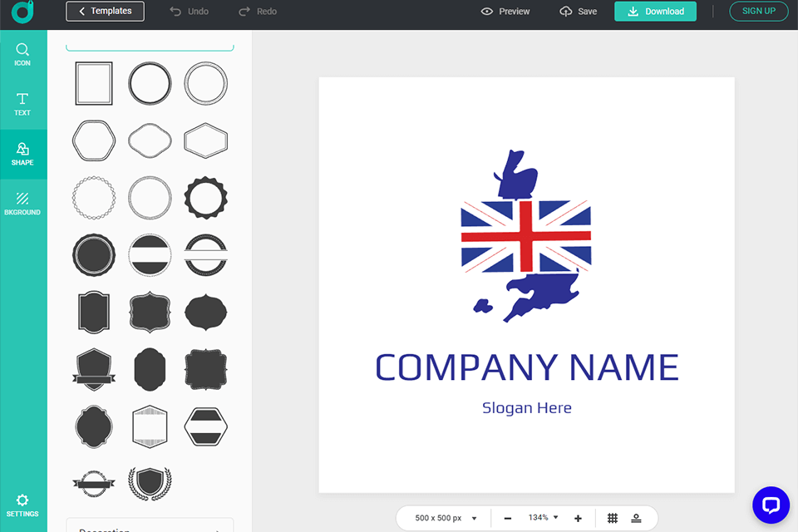
Task: Add the solid dark round seal shape
Action: [x=94, y=255]
